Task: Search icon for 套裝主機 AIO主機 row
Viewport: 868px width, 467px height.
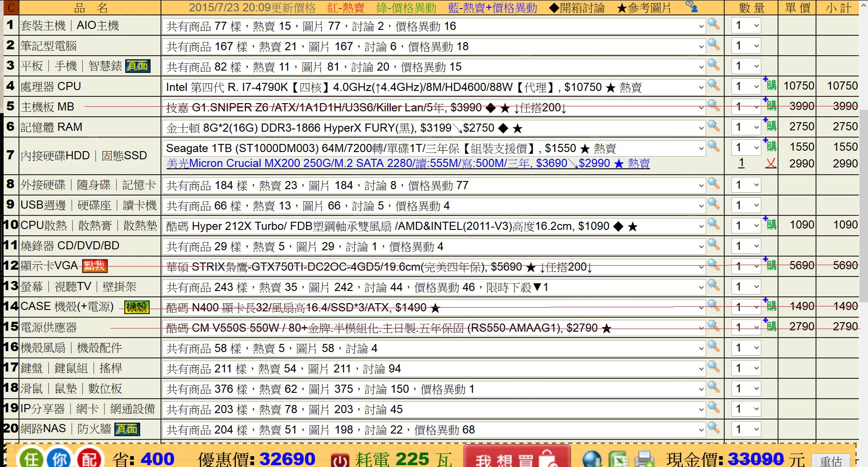Action: click(714, 24)
